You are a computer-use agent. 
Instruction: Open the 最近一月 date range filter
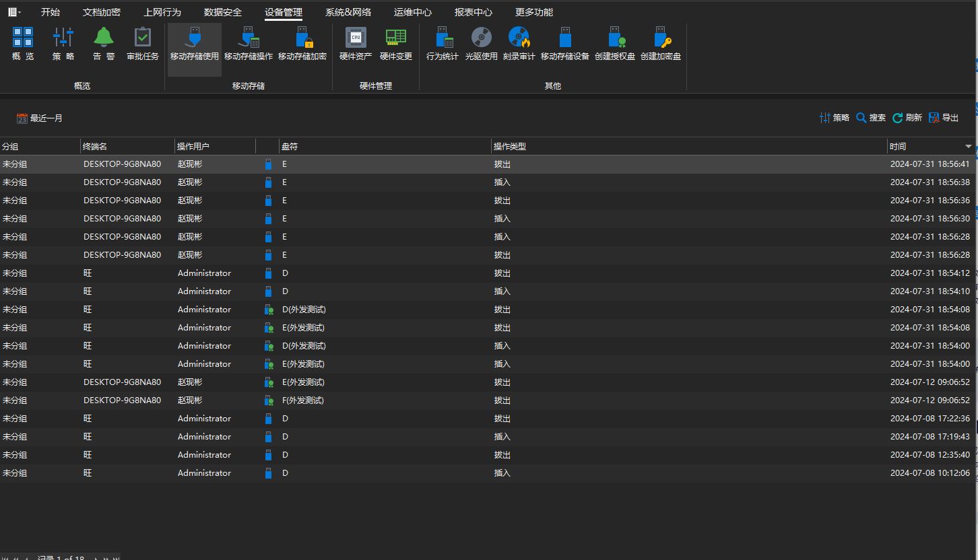40,118
